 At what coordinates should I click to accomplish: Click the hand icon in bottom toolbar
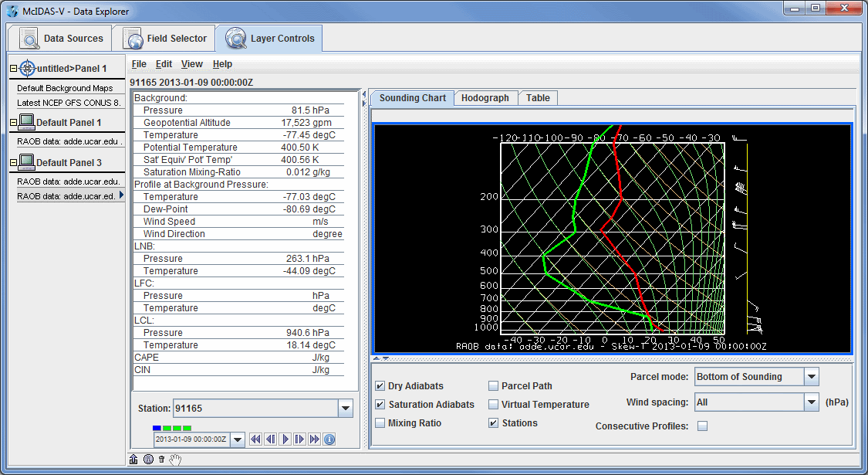click(x=175, y=460)
